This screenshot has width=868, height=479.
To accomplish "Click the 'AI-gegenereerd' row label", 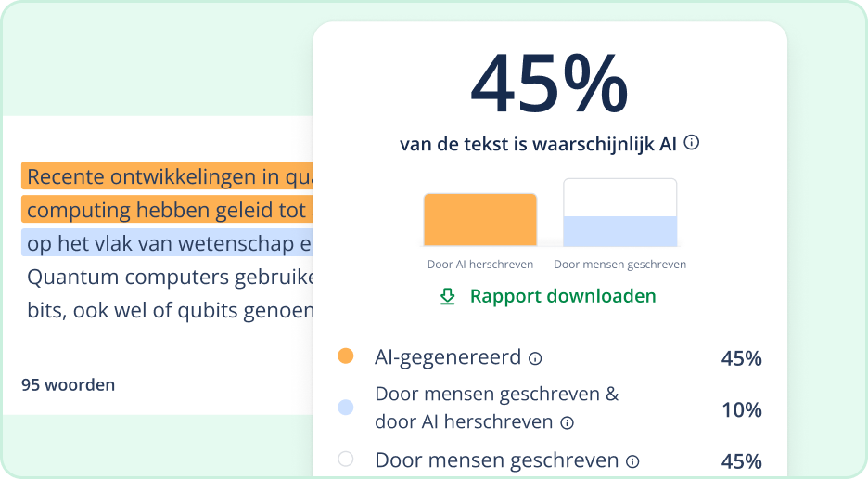I will (449, 357).
